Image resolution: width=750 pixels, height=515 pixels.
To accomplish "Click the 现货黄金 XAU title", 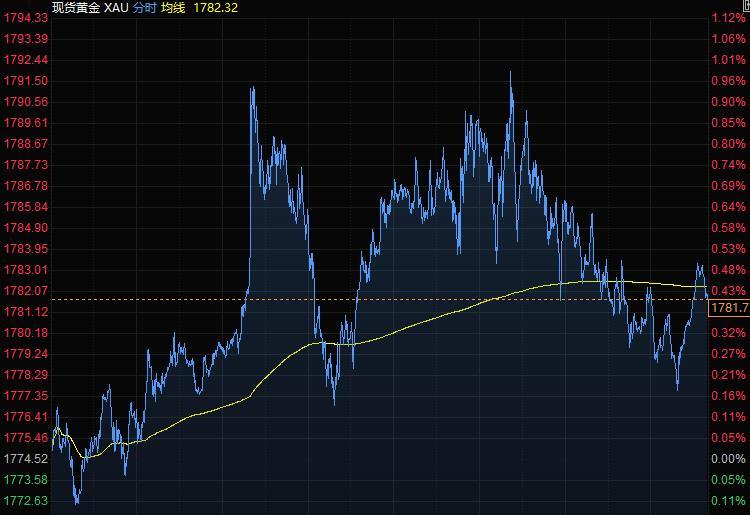I will (x=90, y=7).
